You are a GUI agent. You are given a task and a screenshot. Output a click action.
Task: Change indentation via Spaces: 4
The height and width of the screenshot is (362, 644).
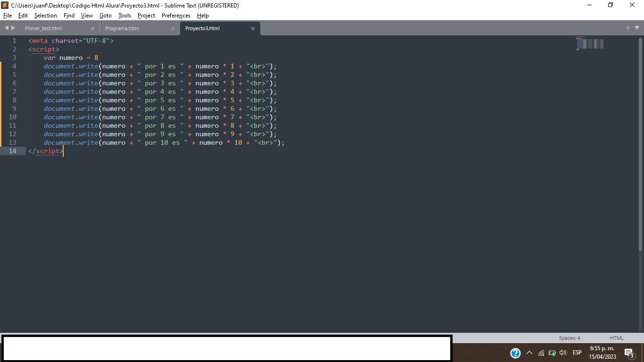point(570,338)
